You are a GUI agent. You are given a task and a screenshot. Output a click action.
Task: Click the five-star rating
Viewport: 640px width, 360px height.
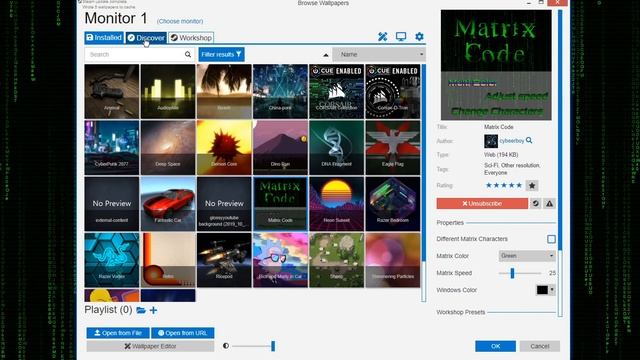(504, 185)
